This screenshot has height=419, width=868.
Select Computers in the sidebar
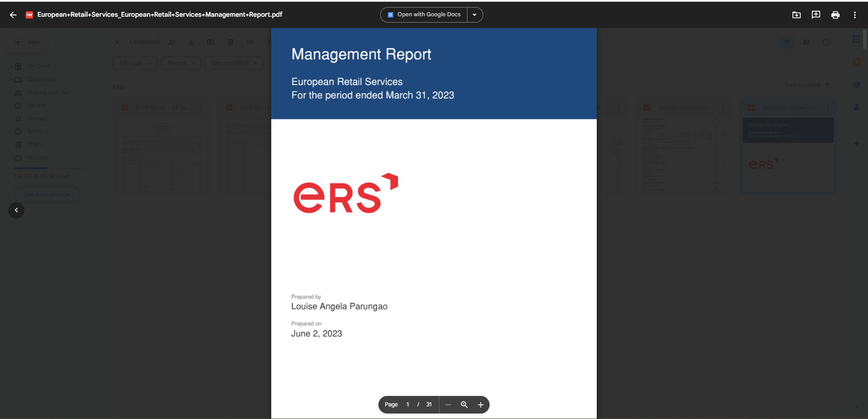pyautogui.click(x=42, y=79)
